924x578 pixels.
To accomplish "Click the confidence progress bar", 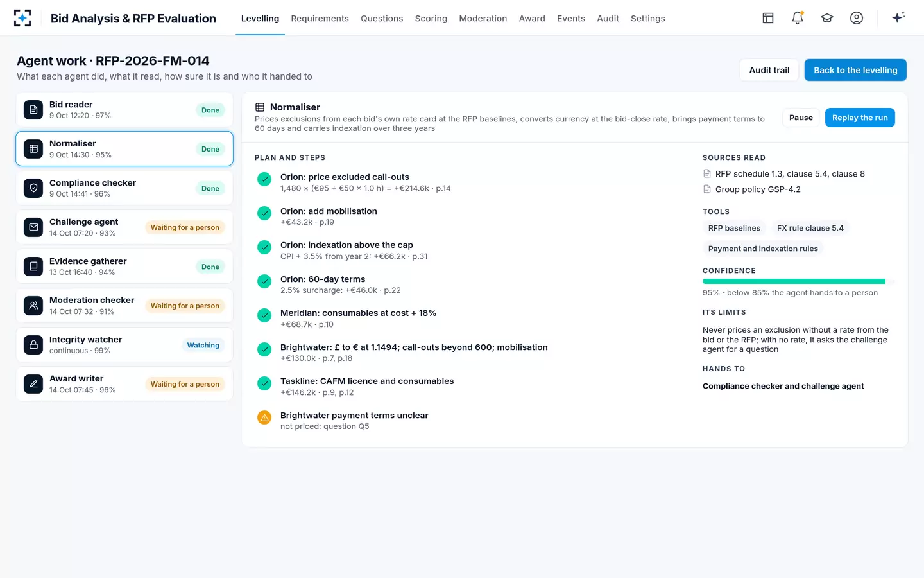I will (798, 281).
